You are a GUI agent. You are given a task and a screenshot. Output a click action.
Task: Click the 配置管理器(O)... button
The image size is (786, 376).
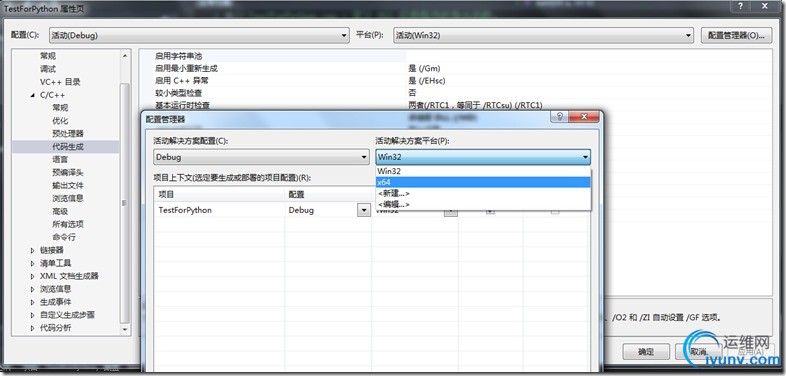tap(736, 35)
